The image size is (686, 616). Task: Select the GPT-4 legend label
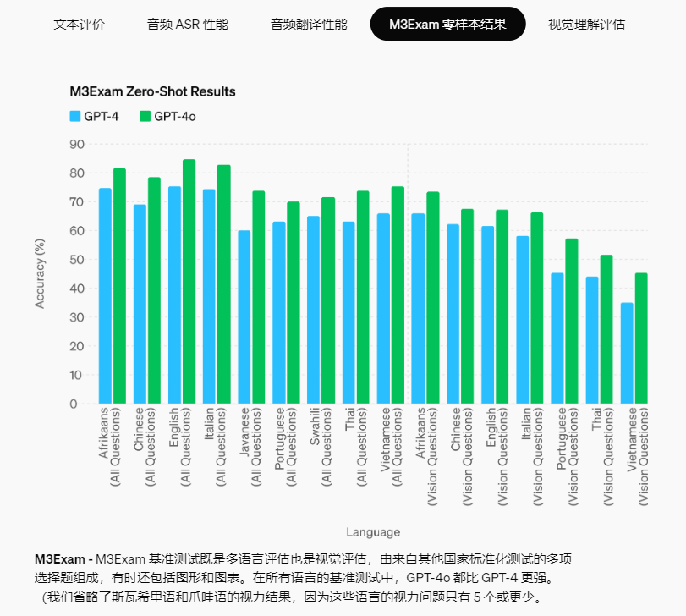[x=101, y=117]
